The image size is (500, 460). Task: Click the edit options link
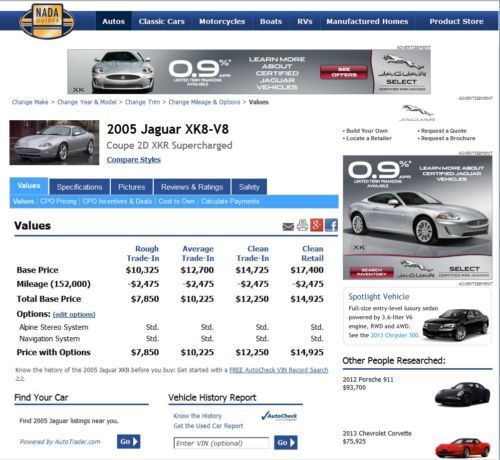pyautogui.click(x=74, y=314)
